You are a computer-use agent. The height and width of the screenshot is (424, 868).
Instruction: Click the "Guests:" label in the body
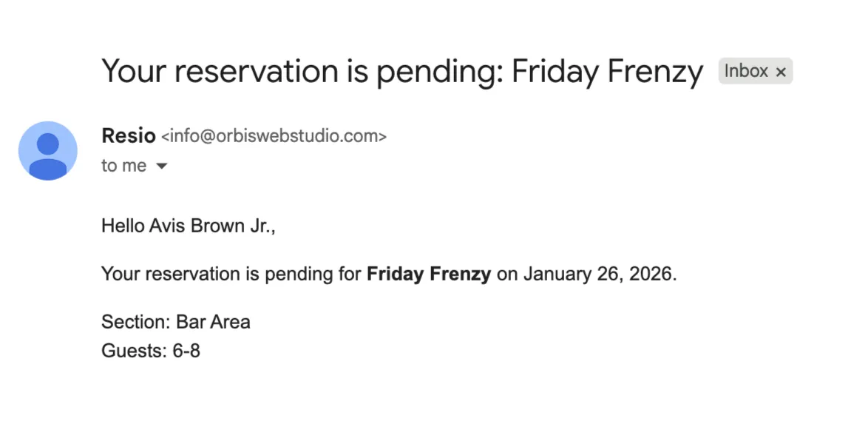[x=134, y=350]
